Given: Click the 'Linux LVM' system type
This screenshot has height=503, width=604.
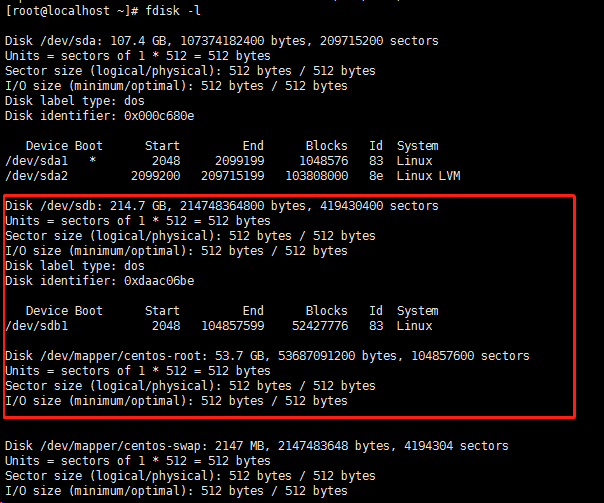Looking at the screenshot, I should (x=428, y=176).
